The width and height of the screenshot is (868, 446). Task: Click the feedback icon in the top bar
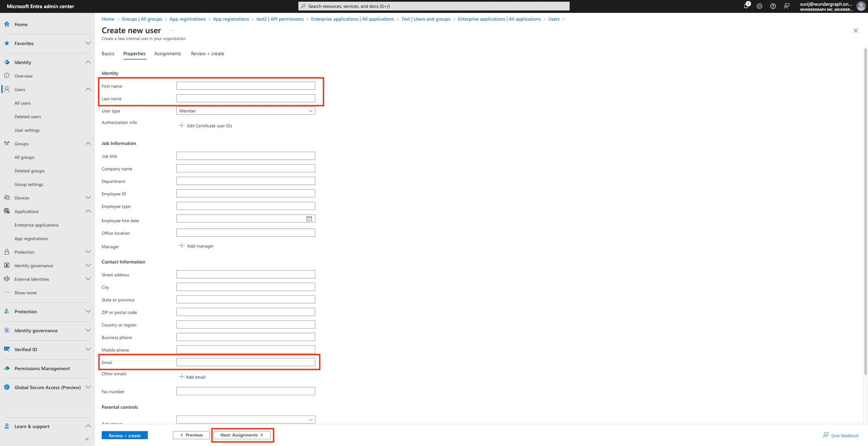pyautogui.click(x=787, y=6)
